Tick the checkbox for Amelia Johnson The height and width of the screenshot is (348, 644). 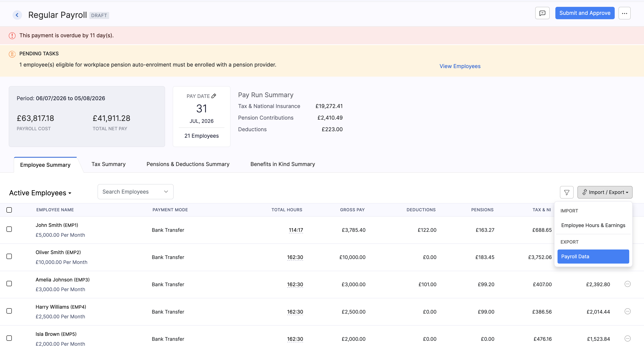9,284
